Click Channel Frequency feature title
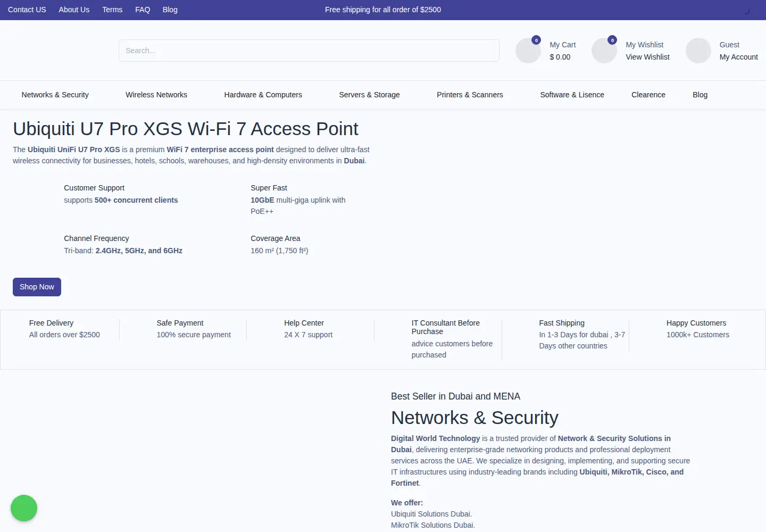This screenshot has width=766, height=532. (x=96, y=238)
